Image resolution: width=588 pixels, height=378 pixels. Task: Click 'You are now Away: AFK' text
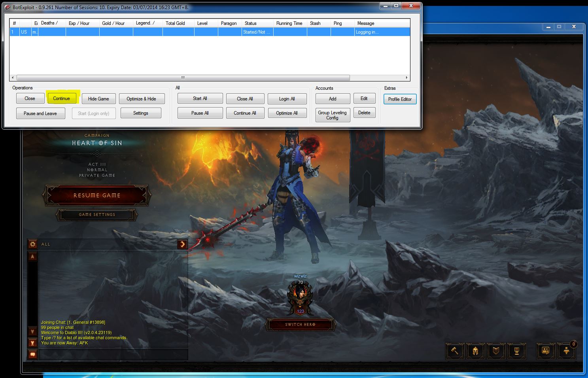[x=64, y=343]
